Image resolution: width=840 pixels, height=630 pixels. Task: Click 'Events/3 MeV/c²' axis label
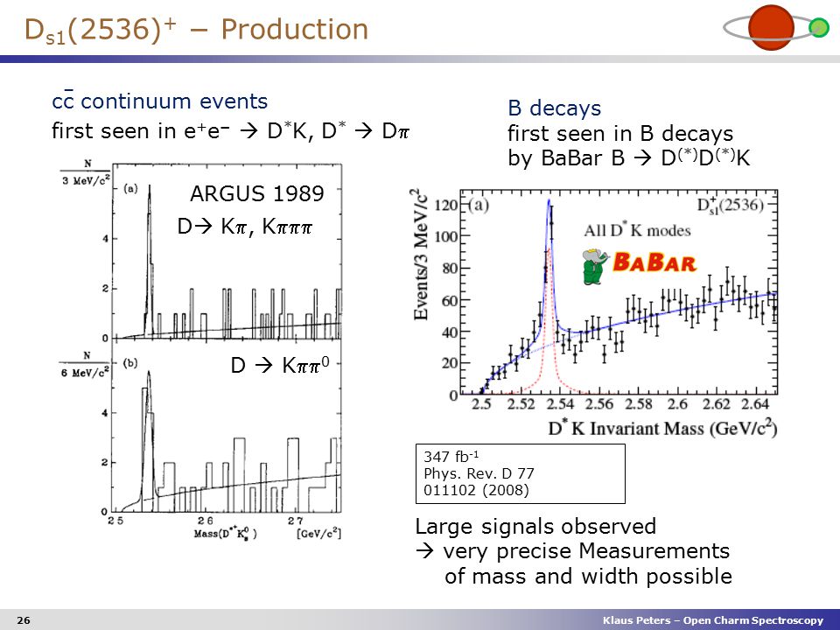pyautogui.click(x=421, y=255)
